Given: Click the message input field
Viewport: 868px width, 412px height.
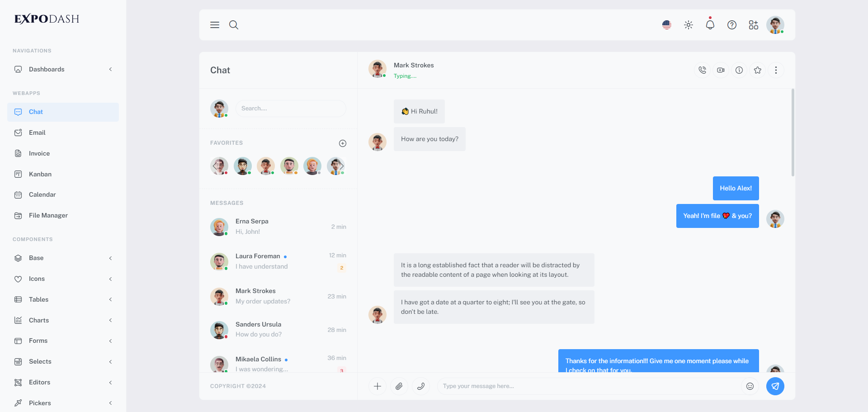Looking at the screenshot, I should point(588,386).
